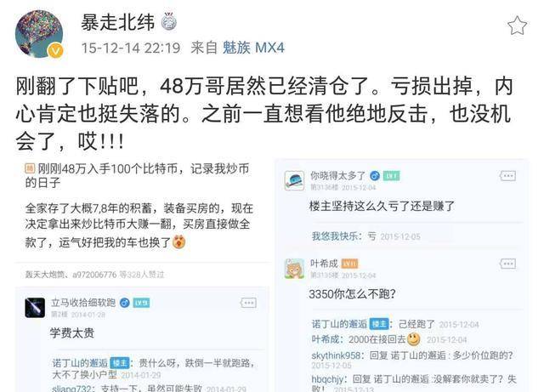Click the male gender icon beside 你晓得太多了

(x=374, y=176)
